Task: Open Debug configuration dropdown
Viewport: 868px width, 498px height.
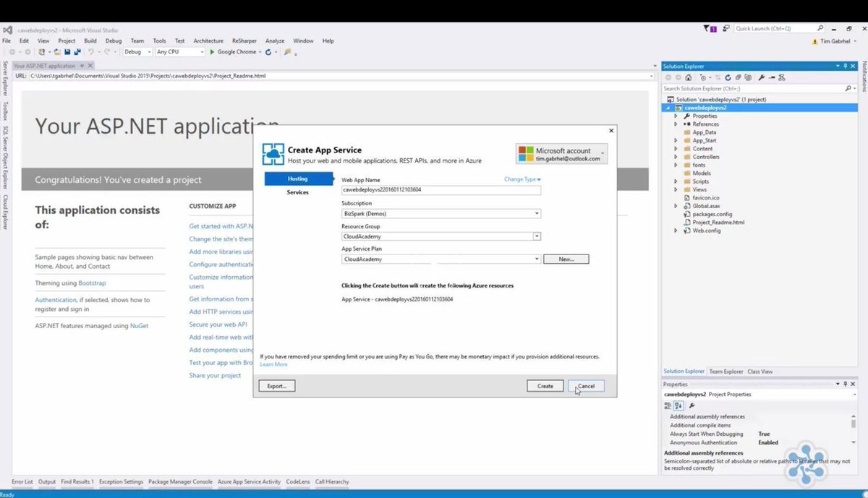Action: (137, 52)
